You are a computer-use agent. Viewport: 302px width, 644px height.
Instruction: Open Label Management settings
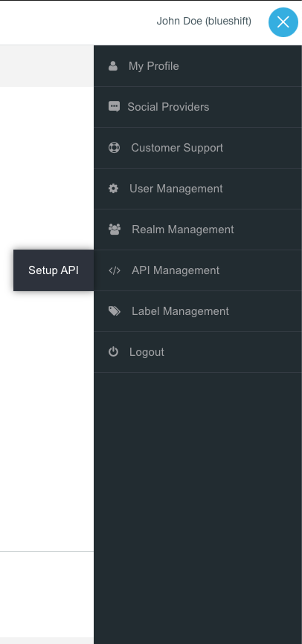[198, 311]
